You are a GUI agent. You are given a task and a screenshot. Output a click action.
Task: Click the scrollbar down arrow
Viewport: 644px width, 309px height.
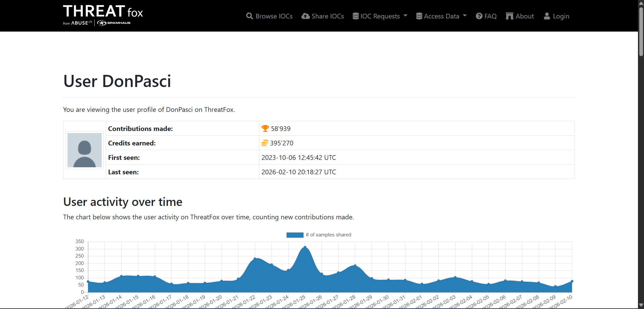click(x=641, y=305)
